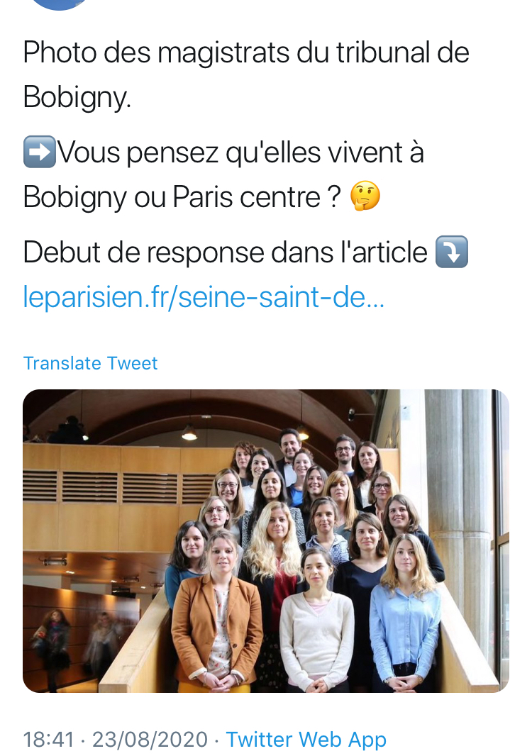The width and height of the screenshot is (532, 756).
Task: Click the thinking face emoji
Action: point(366,196)
